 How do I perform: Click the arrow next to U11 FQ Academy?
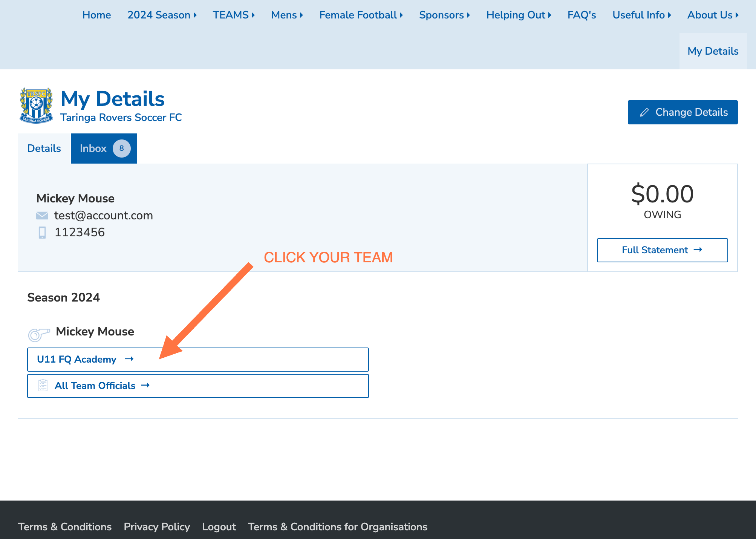pyautogui.click(x=129, y=359)
